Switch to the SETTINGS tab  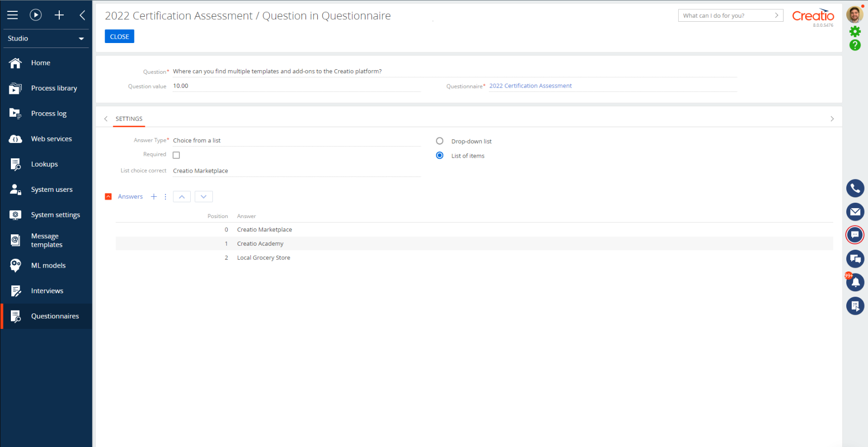click(x=129, y=119)
